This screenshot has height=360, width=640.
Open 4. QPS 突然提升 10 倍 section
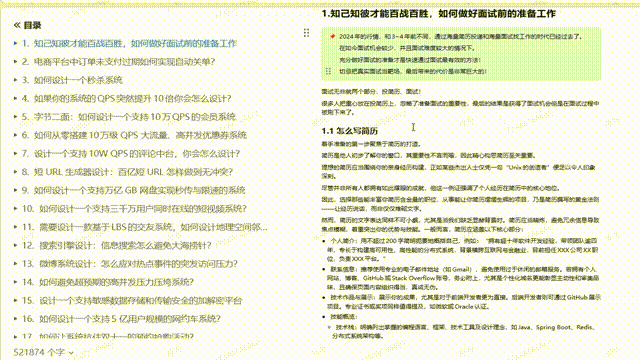pos(127,98)
